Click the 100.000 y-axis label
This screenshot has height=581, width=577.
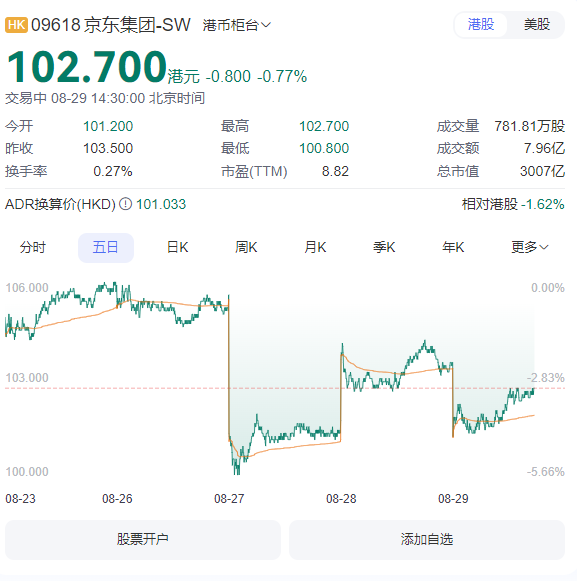(x=27, y=472)
